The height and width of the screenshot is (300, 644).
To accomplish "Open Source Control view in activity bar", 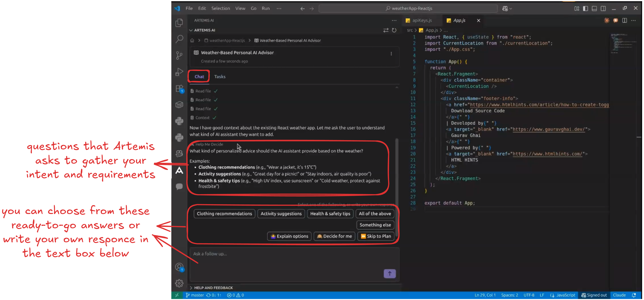I will [179, 55].
